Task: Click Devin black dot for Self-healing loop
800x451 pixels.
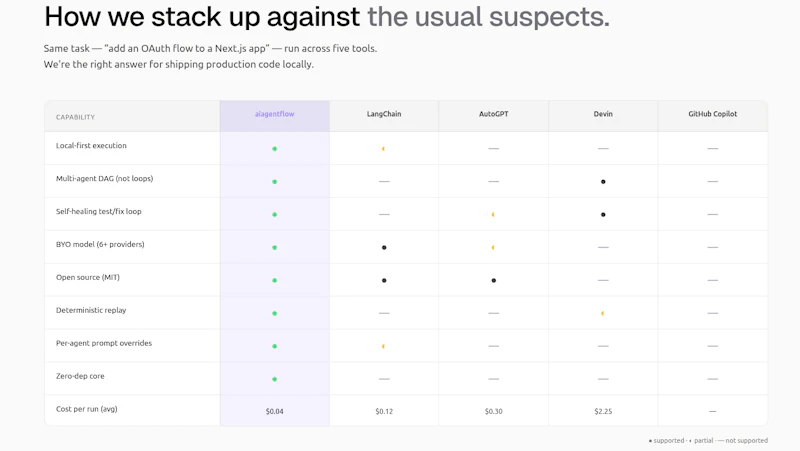Action: point(603,214)
